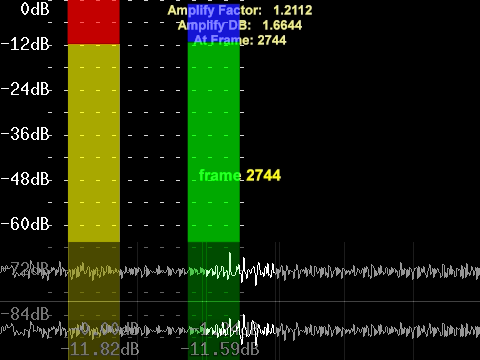
Task: Click the blue headroom section above green bar
Action: 214,23
